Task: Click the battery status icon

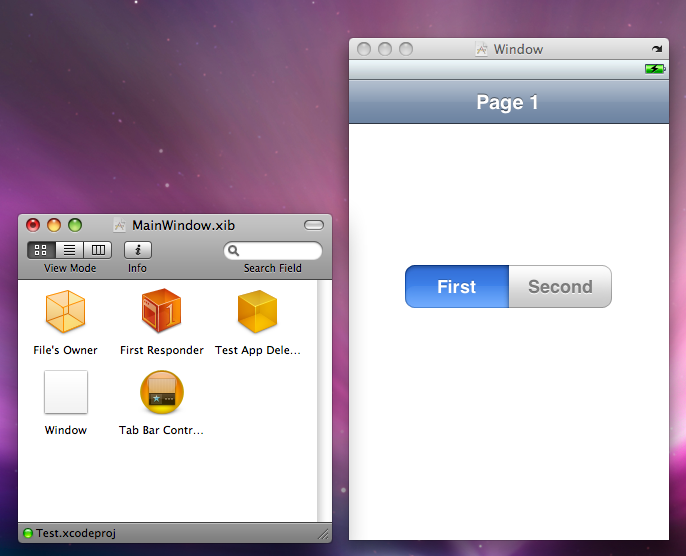Action: (x=655, y=69)
